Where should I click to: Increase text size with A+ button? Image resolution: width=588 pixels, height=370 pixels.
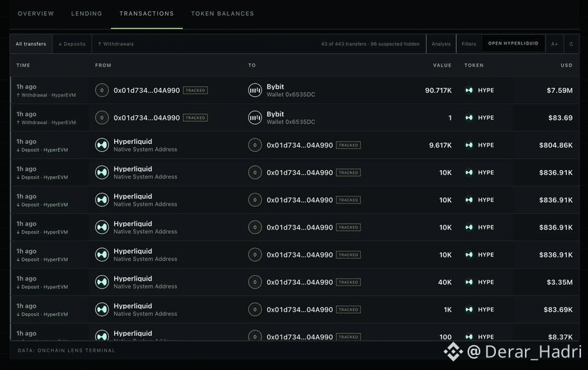tap(554, 44)
